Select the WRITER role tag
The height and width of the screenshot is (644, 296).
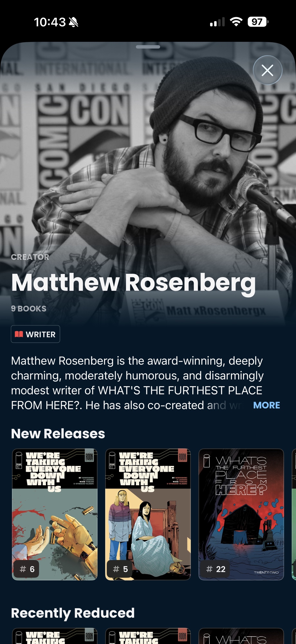point(35,334)
